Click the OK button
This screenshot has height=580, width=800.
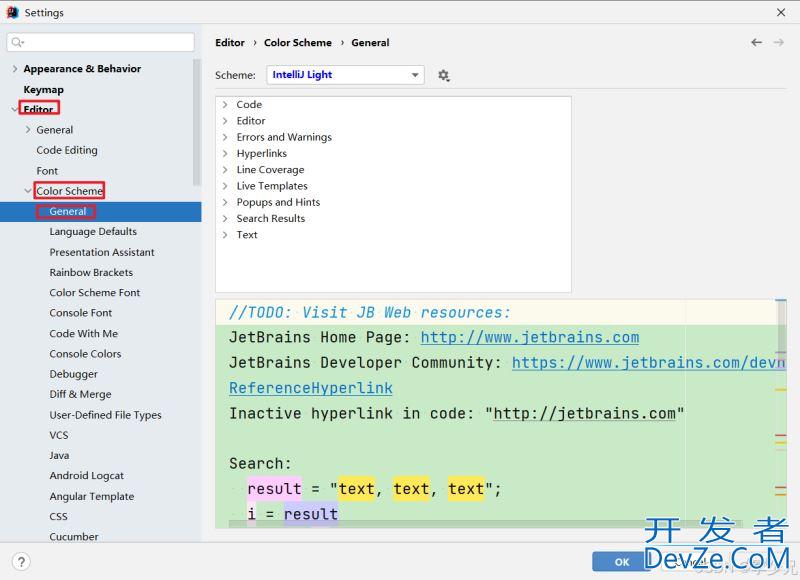(x=621, y=562)
